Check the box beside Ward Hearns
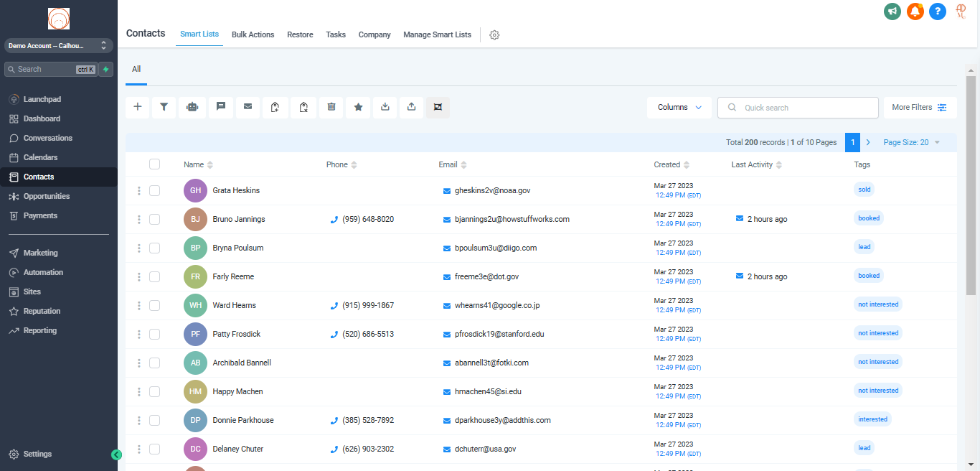 tap(154, 305)
